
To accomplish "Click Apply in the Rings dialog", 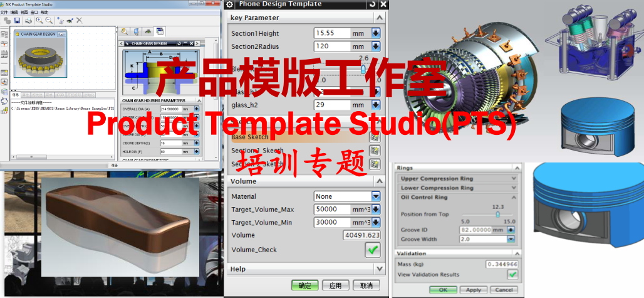I will [474, 290].
